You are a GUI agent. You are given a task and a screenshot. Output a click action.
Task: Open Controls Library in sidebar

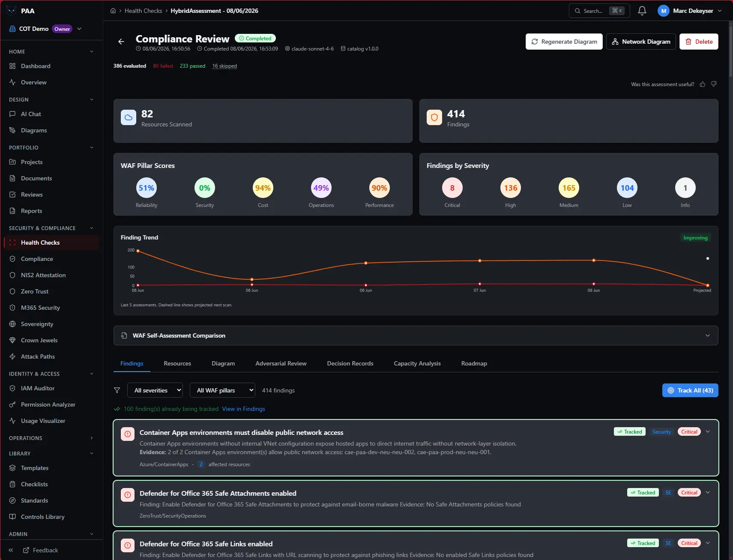51,517
